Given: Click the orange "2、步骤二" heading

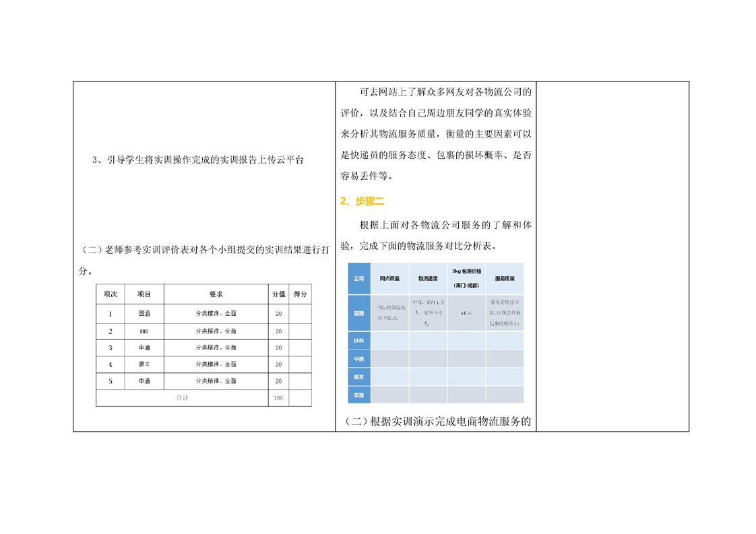Looking at the screenshot, I should 362,201.
